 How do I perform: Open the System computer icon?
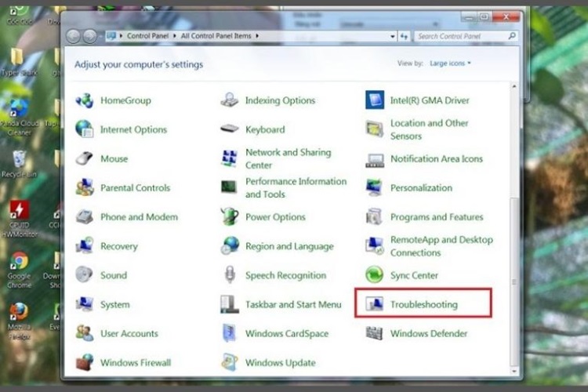point(85,304)
